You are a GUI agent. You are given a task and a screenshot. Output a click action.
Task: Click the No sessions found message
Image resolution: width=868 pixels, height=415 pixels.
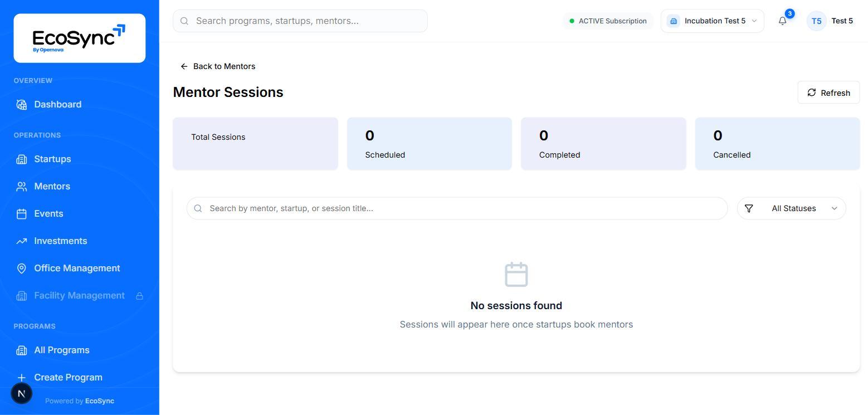click(516, 306)
